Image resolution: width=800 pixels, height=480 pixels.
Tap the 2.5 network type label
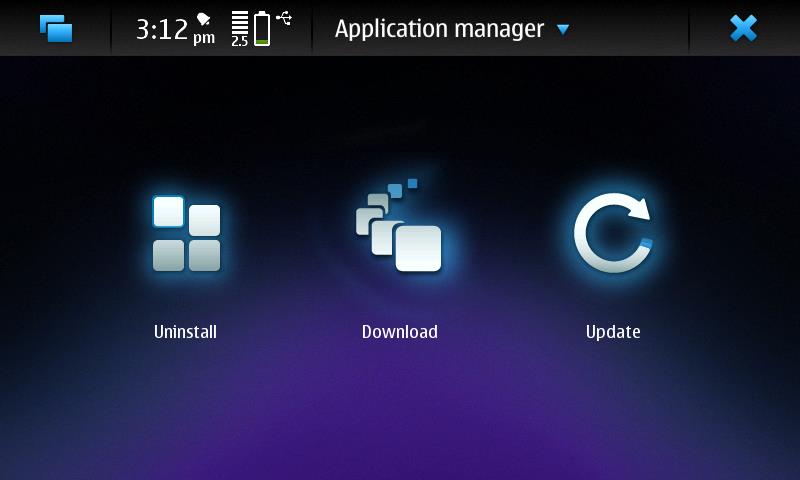point(240,41)
